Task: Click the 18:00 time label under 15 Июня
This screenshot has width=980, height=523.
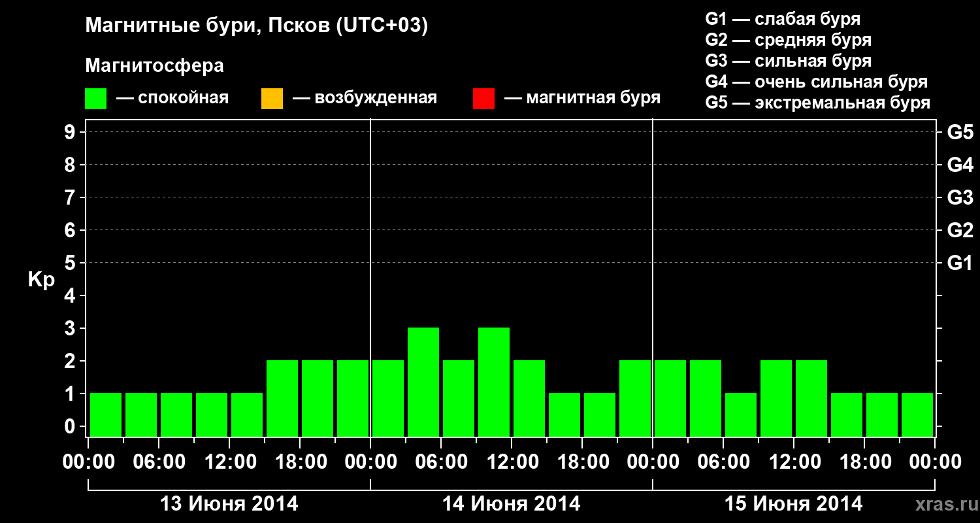Action: [x=864, y=462]
